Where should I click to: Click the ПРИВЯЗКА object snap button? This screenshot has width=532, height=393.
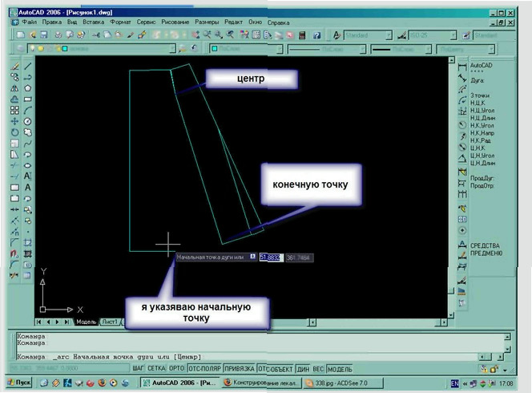pyautogui.click(x=236, y=368)
